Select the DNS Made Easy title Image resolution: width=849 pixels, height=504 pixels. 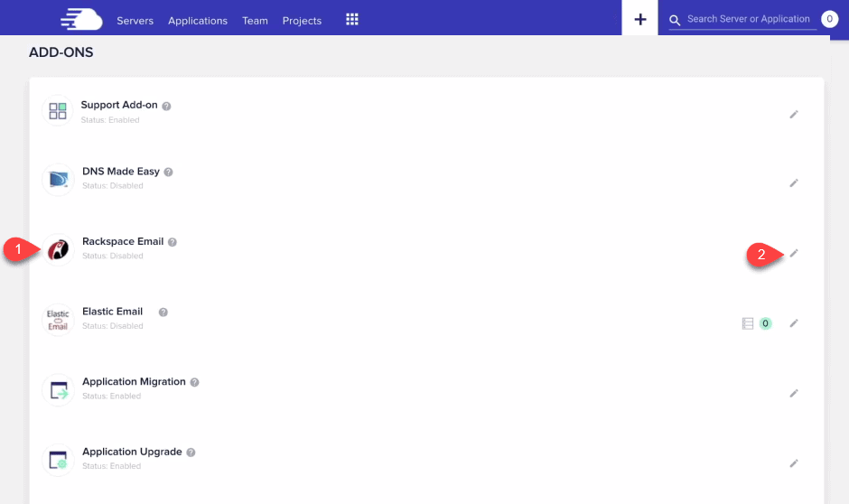(x=121, y=171)
